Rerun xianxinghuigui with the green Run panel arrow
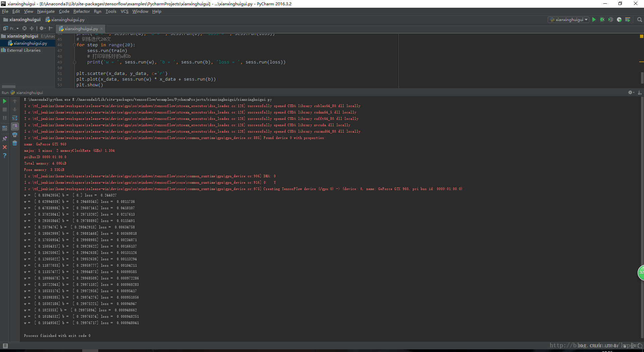Screen dimensions: 644x352 pyautogui.click(x=5, y=101)
